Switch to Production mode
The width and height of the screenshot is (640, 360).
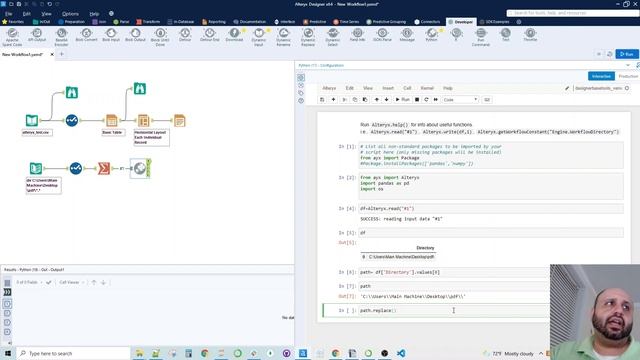628,76
